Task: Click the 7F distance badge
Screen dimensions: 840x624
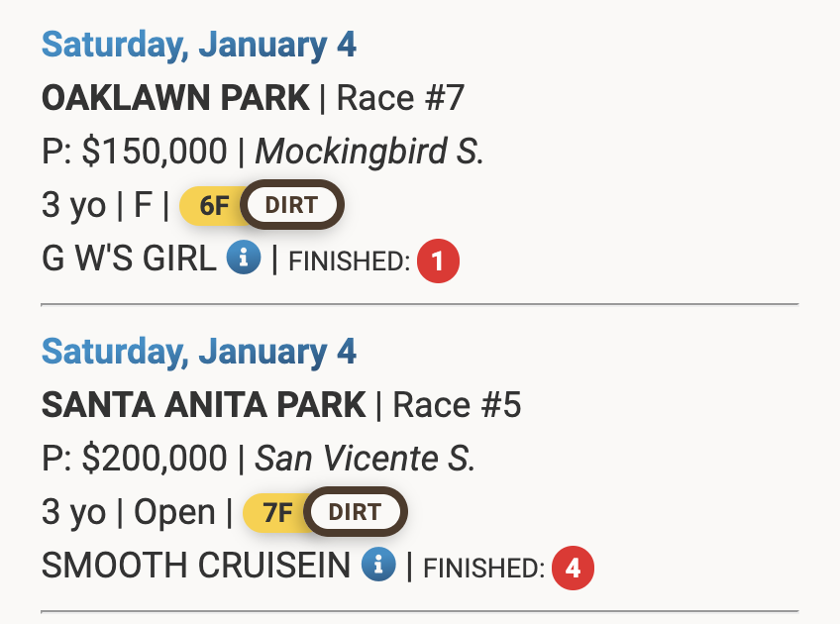Action: [x=277, y=513]
